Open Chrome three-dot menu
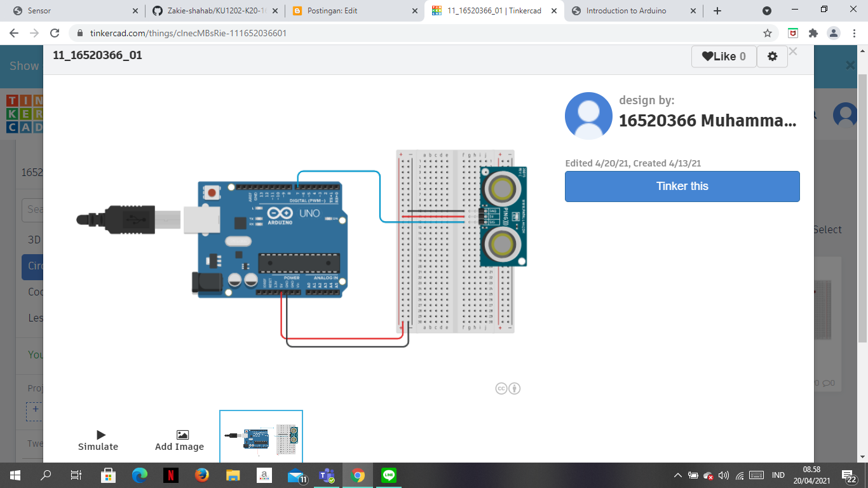The height and width of the screenshot is (488, 868). 853,33
